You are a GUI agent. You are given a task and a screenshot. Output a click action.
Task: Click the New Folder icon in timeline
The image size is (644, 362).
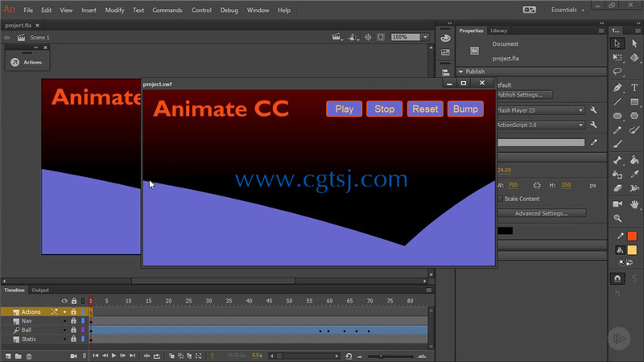pos(18,356)
